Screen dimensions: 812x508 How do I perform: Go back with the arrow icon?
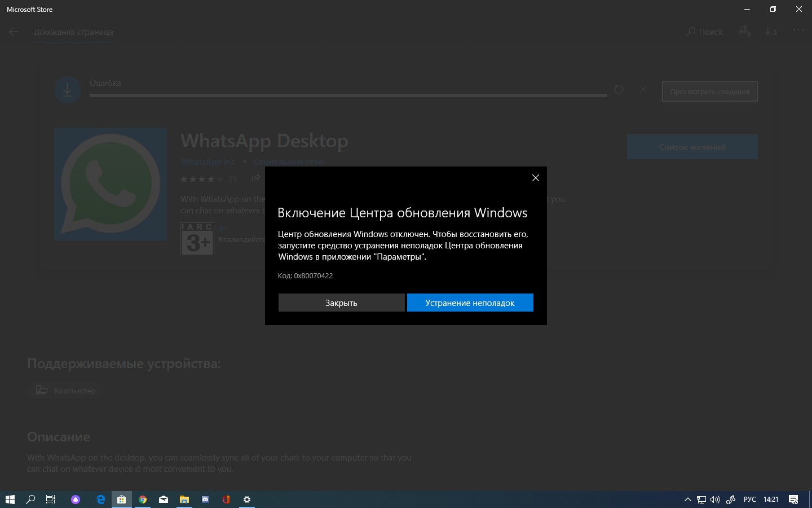pyautogui.click(x=14, y=32)
